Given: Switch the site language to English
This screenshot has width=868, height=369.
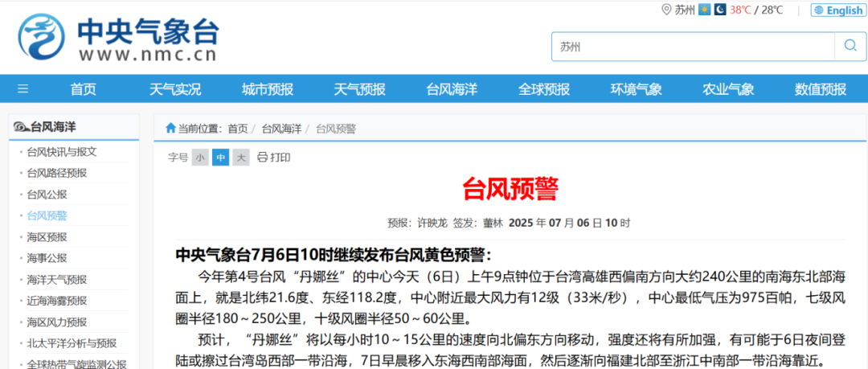Looking at the screenshot, I should pos(838,10).
